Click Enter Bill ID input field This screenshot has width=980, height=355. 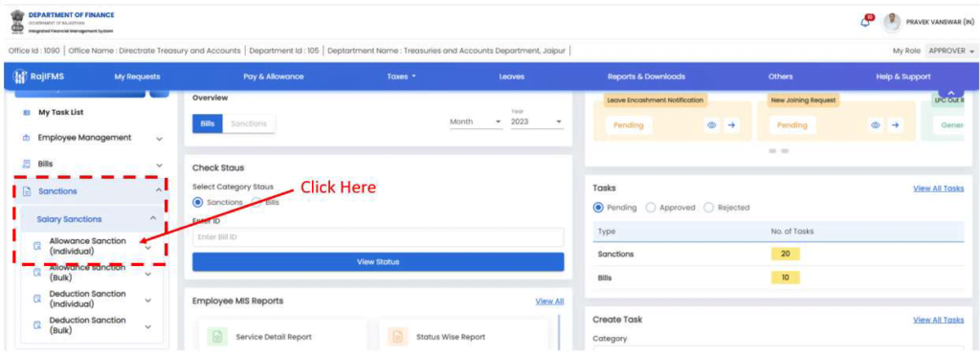pyautogui.click(x=378, y=237)
